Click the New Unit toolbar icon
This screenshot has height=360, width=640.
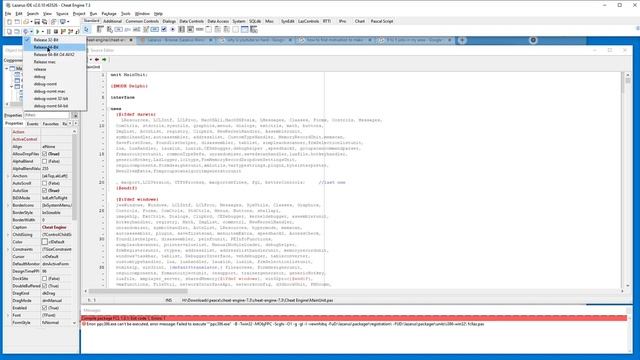9,22
